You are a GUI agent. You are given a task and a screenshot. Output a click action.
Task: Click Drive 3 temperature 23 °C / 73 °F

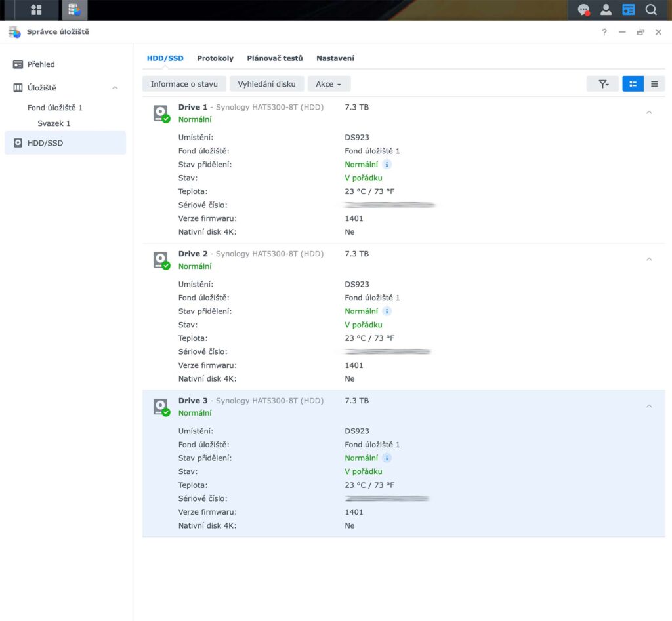click(x=369, y=485)
